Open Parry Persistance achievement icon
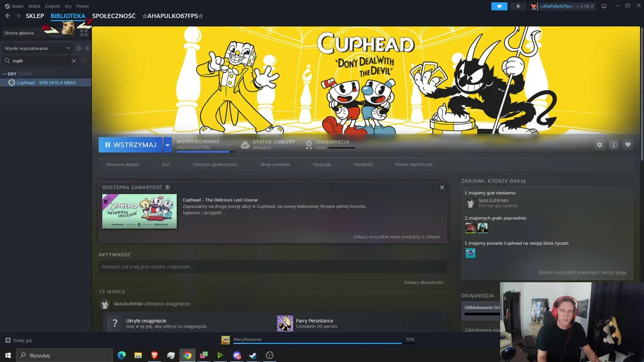Screen dimensions: 644x362 click(x=285, y=323)
